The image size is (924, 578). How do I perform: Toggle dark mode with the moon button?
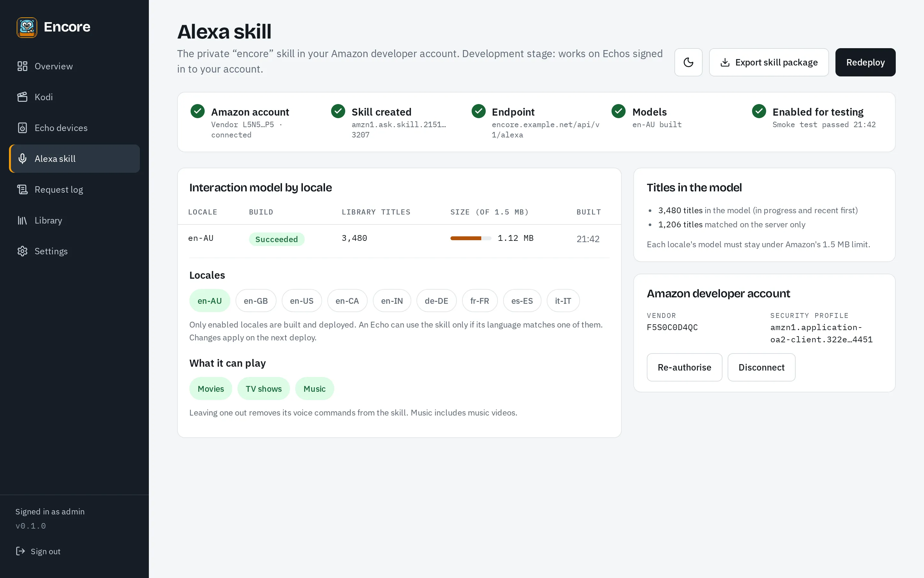(x=688, y=62)
